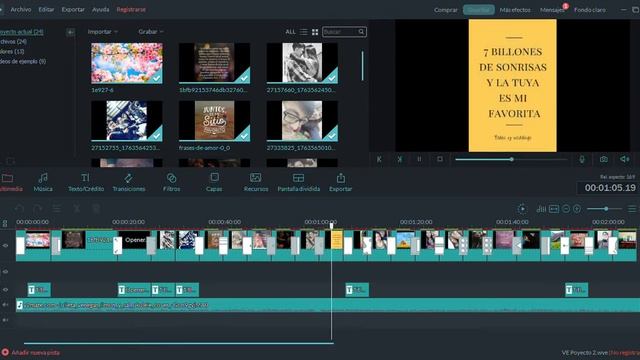Click the edit settings icon next to redo
The image size is (640, 360).
(57, 209)
